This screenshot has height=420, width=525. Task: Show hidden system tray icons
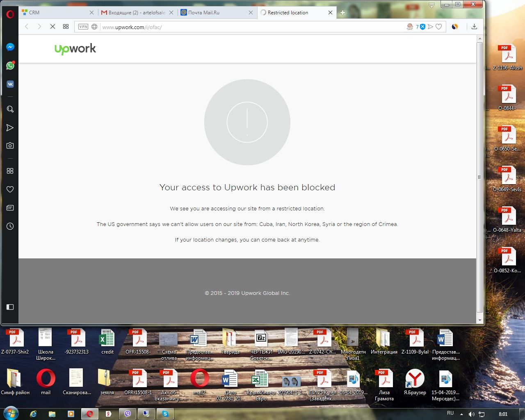[461, 414]
